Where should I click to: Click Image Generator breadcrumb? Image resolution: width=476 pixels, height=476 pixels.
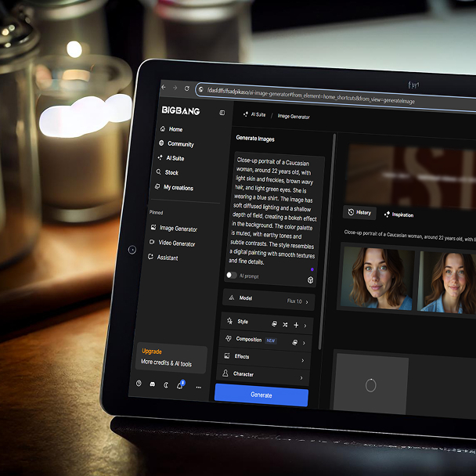coord(294,117)
